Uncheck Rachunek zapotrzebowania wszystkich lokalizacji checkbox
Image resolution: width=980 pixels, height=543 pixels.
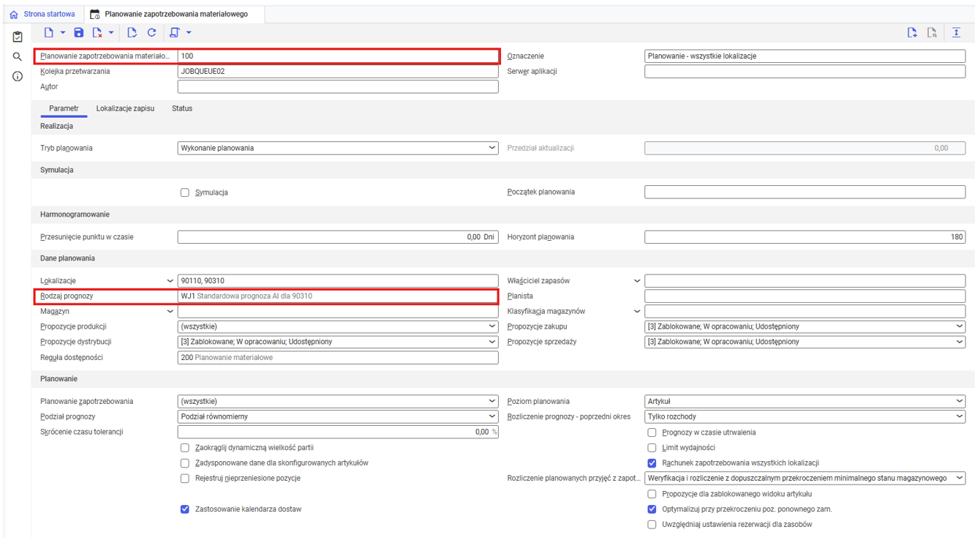[652, 463]
